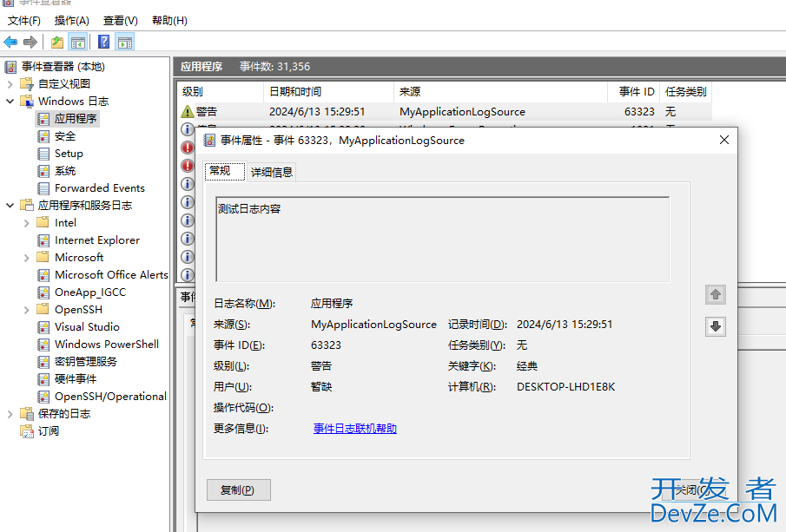The height and width of the screenshot is (532, 786).
Task: Select 订阅 node in tree
Action: click(49, 431)
